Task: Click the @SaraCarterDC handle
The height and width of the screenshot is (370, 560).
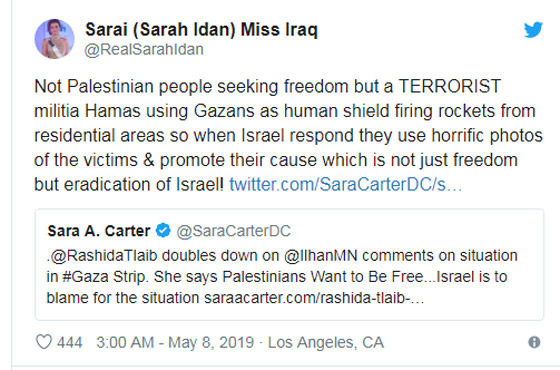Action: 234,231
